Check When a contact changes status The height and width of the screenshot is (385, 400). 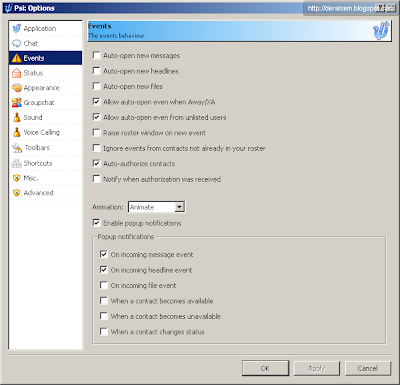pos(104,332)
